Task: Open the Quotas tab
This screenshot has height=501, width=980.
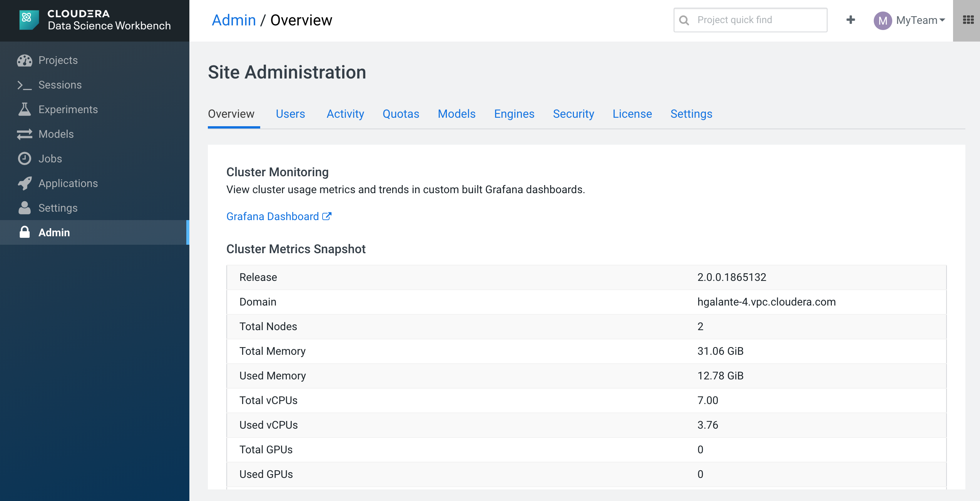Action: coord(401,114)
